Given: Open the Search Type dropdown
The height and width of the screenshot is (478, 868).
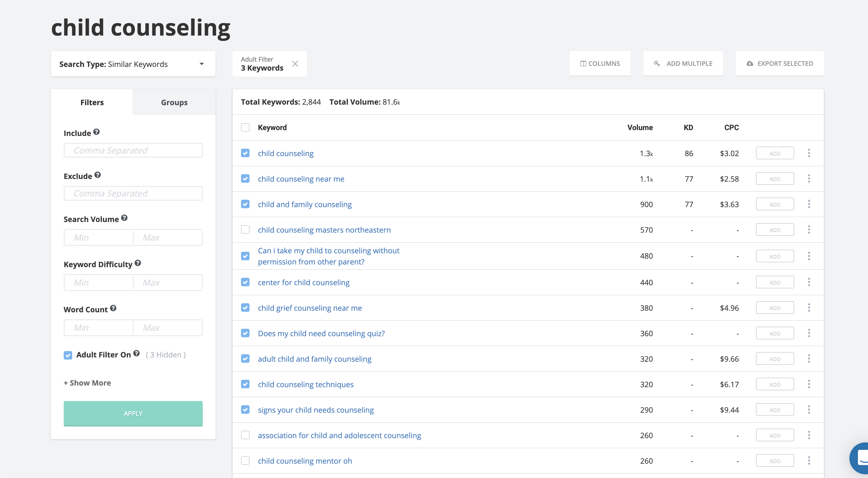Looking at the screenshot, I should pos(133,64).
